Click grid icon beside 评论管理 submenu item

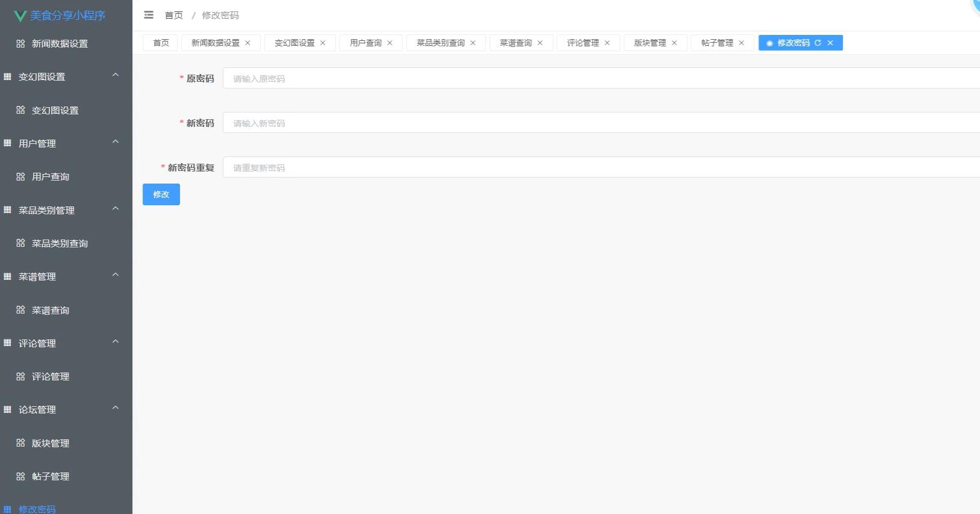coord(20,376)
